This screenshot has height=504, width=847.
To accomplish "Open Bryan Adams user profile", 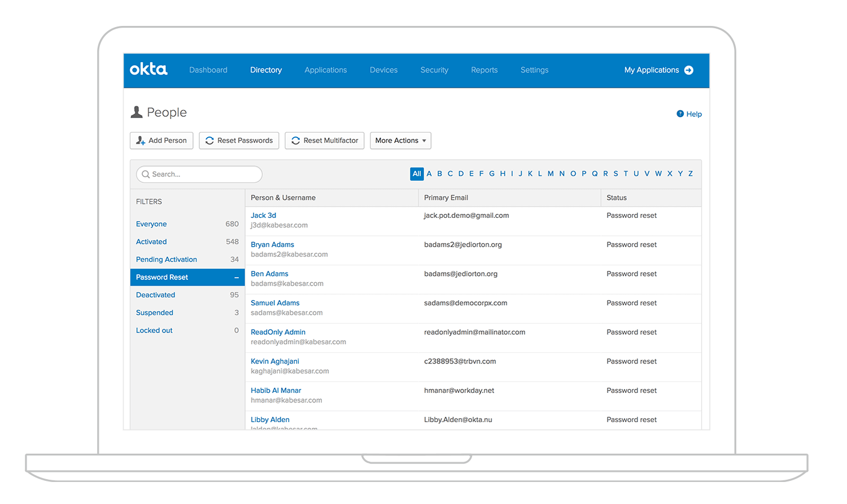I will pyautogui.click(x=272, y=244).
